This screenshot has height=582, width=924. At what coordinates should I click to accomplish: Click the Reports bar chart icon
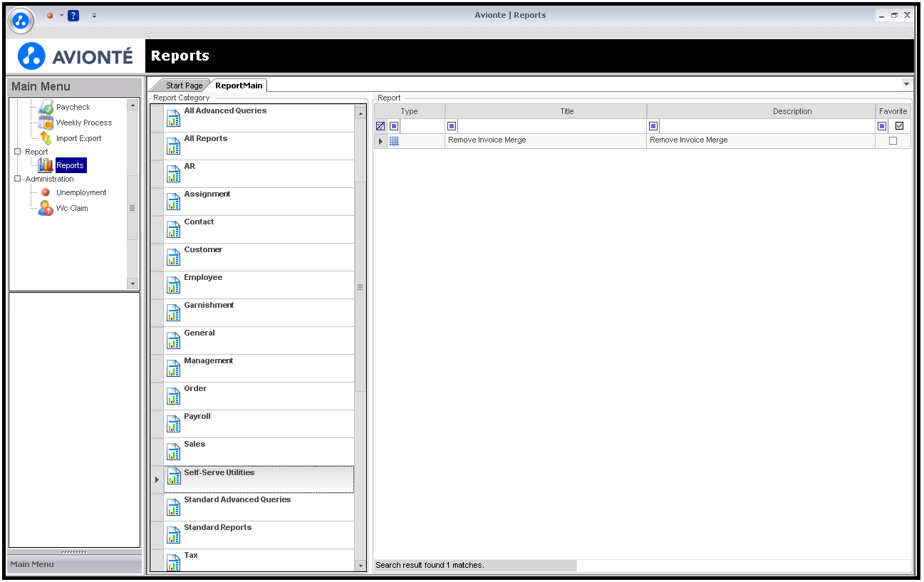coord(46,165)
